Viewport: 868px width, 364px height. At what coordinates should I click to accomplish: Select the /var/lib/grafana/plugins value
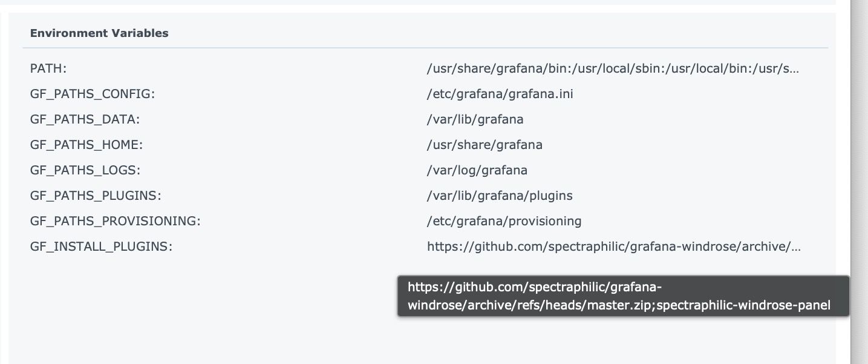500,196
